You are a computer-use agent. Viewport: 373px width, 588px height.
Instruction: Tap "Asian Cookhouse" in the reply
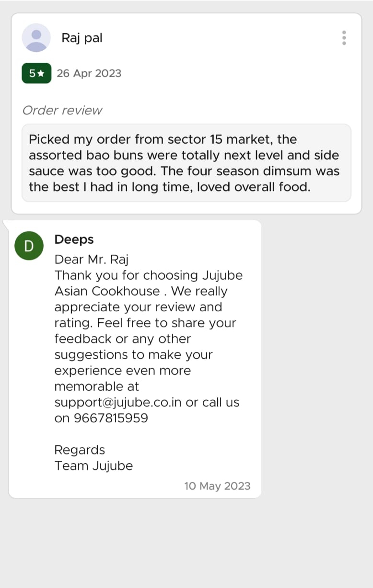click(107, 291)
